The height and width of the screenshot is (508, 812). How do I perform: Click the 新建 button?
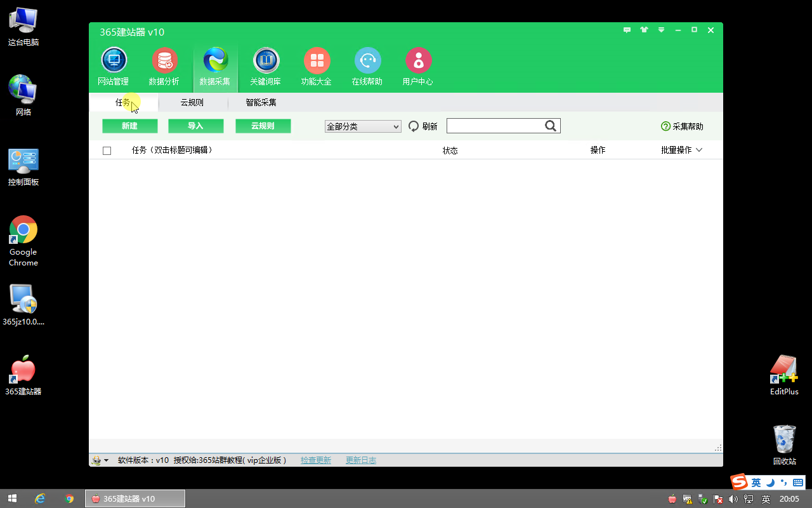(x=130, y=126)
